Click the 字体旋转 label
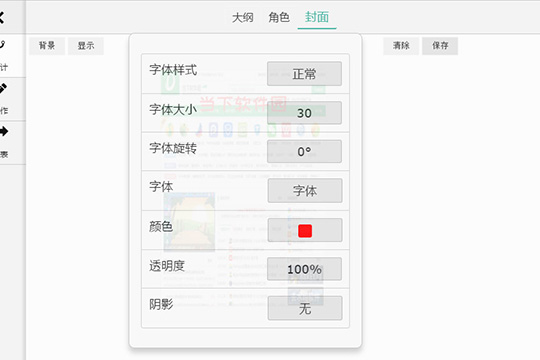The width and height of the screenshot is (540, 360). click(173, 148)
